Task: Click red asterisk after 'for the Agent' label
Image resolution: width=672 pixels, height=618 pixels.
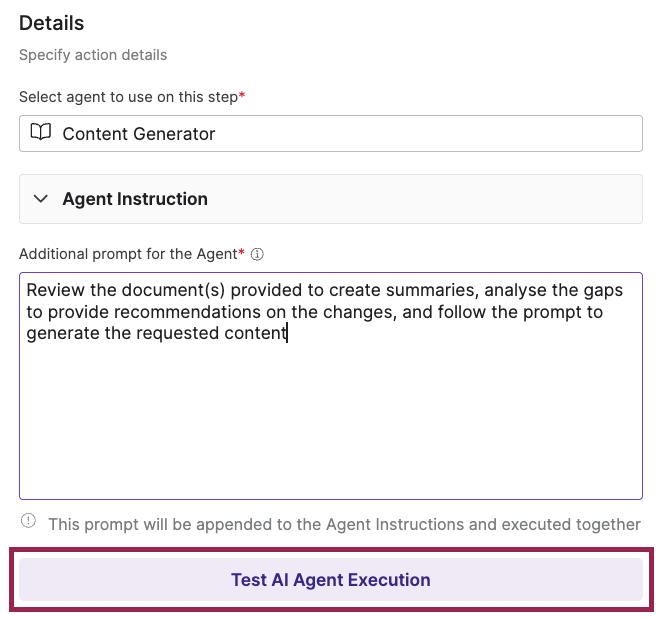Action: (241, 251)
